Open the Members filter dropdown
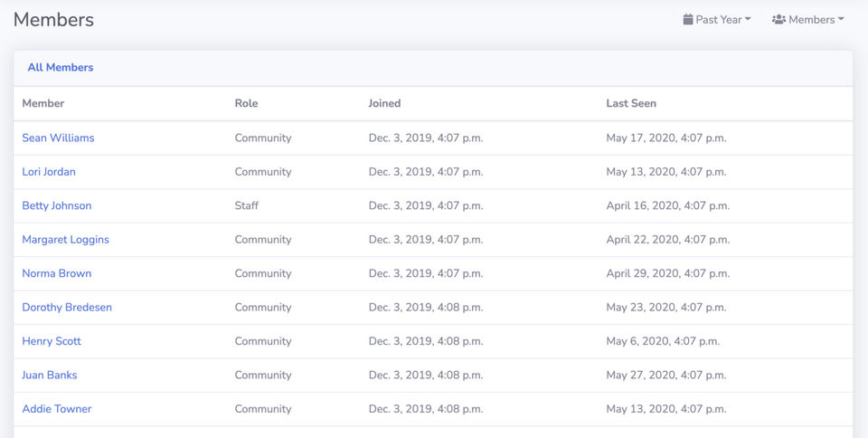 pyautogui.click(x=810, y=19)
